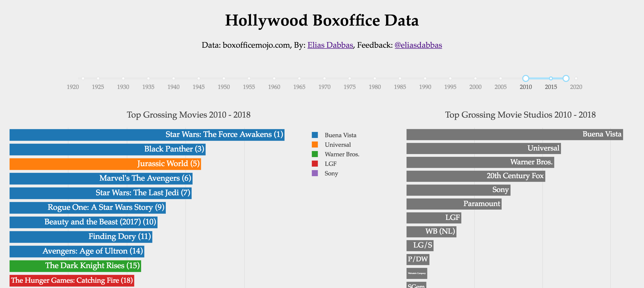Select the 20th Century Fox studio bar

[476, 176]
